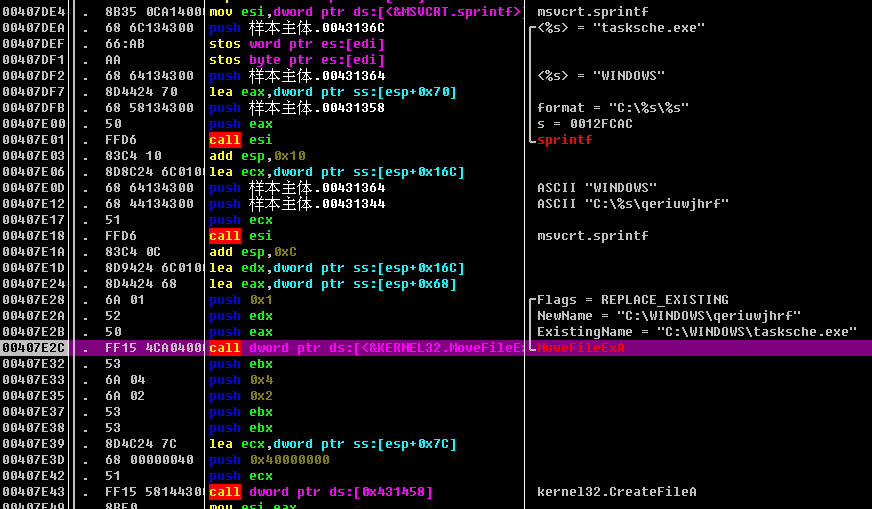Screen dimensions: 872x509
Task: Select the red sprintf comment label
Action: pos(564,140)
